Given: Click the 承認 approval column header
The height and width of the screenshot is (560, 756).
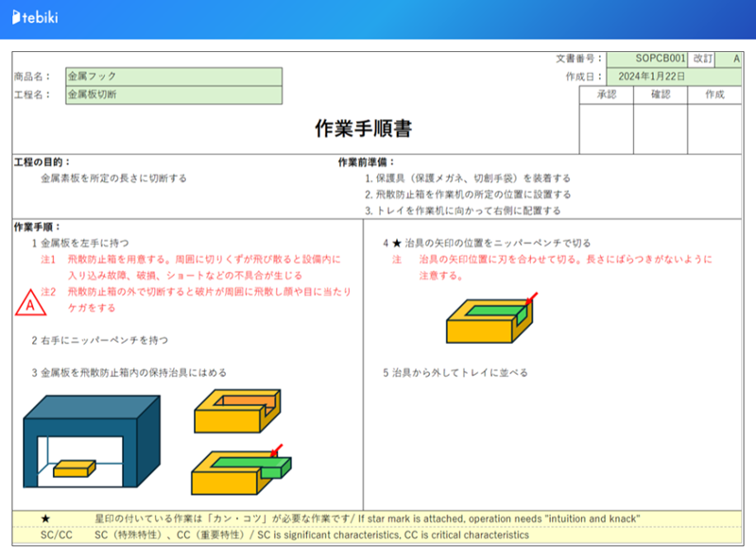Looking at the screenshot, I should click(607, 94).
